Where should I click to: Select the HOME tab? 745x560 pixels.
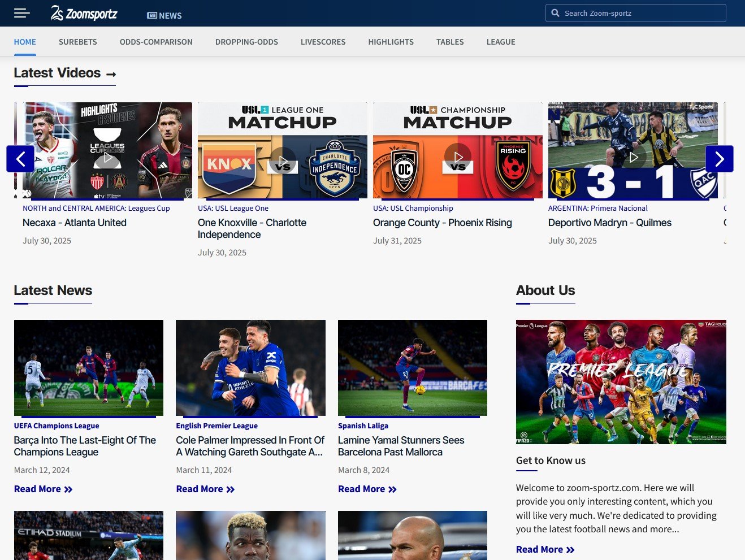[x=25, y=42]
